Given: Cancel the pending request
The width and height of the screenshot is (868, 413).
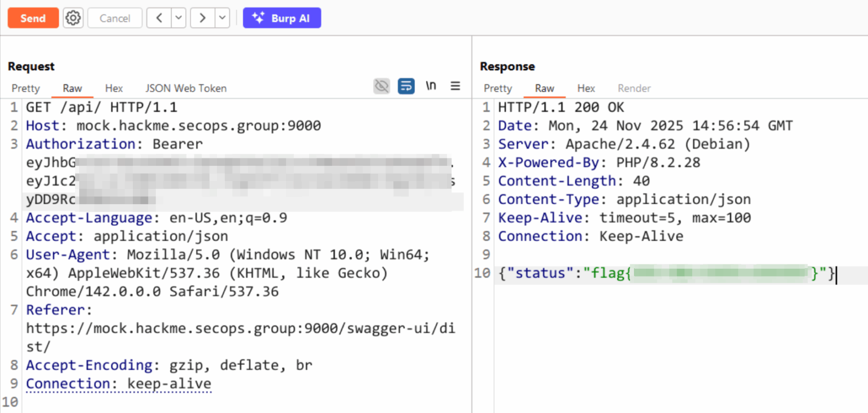Looking at the screenshot, I should point(115,18).
